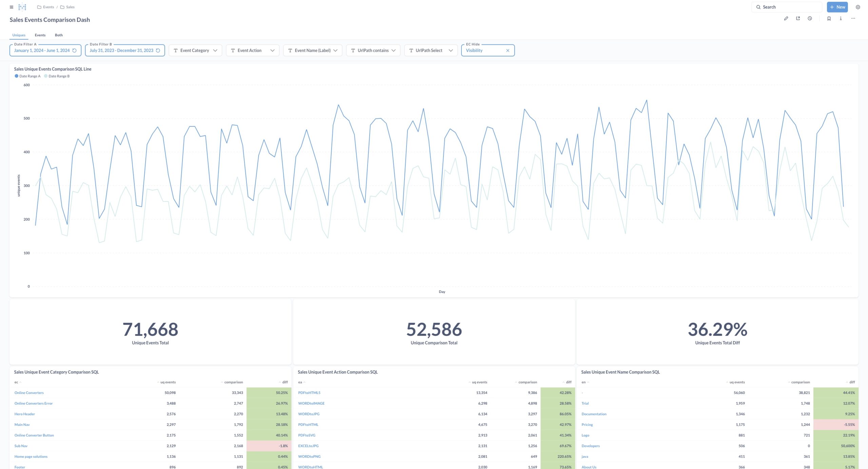The image size is (868, 469).
Task: Click the Pricing event name link
Action: 587,425
